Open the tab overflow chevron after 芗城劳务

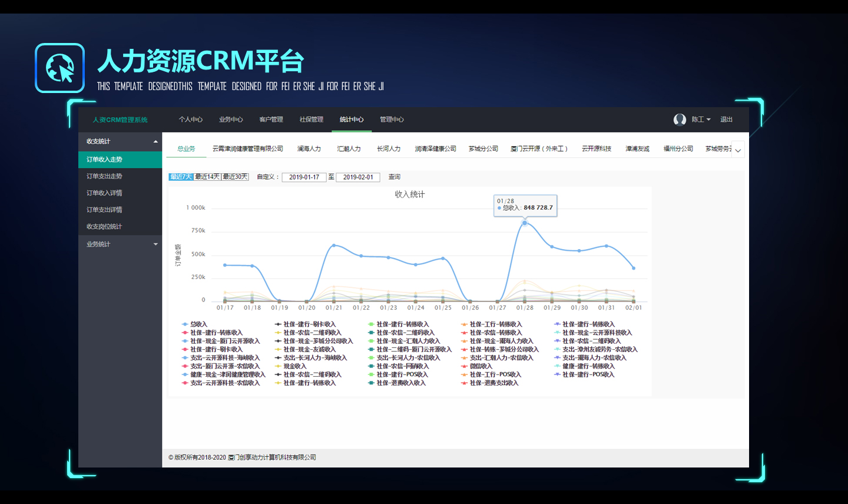click(x=738, y=150)
